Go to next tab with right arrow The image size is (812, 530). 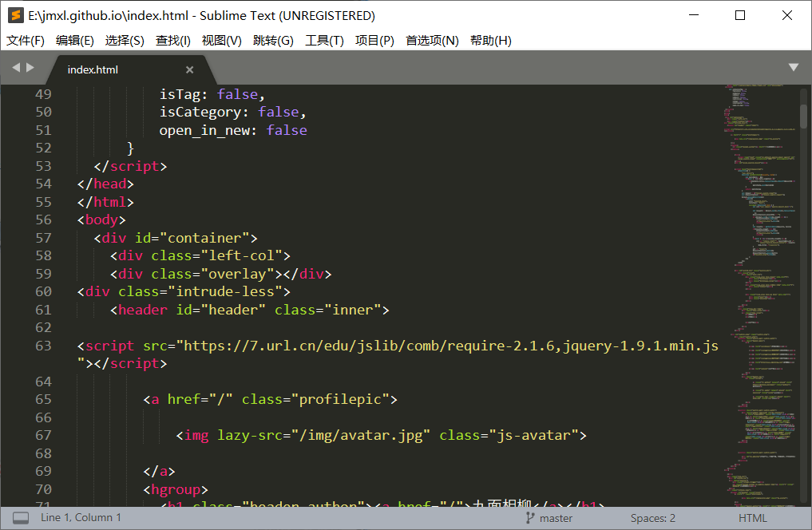pos(30,67)
